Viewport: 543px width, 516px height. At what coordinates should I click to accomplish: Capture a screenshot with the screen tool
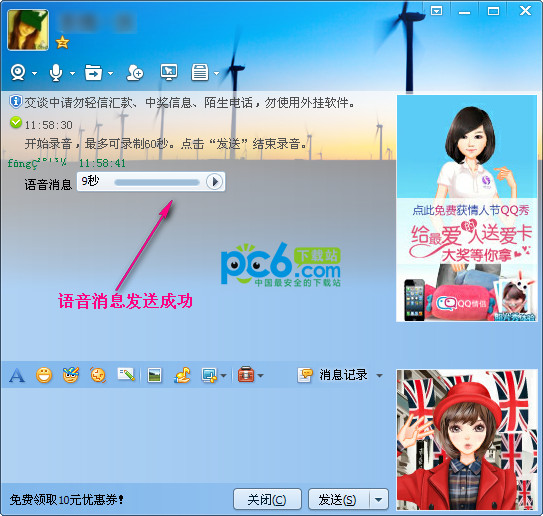pos(209,375)
